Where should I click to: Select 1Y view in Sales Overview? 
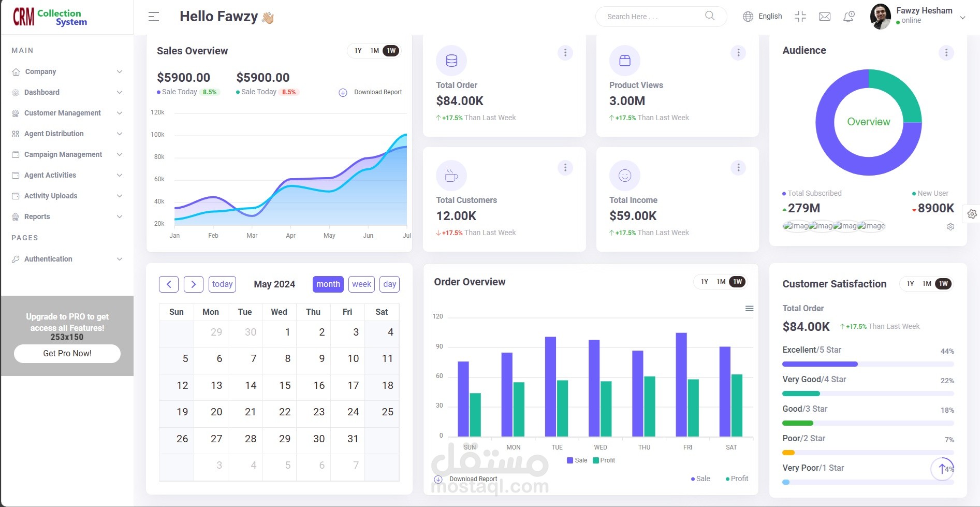(357, 50)
